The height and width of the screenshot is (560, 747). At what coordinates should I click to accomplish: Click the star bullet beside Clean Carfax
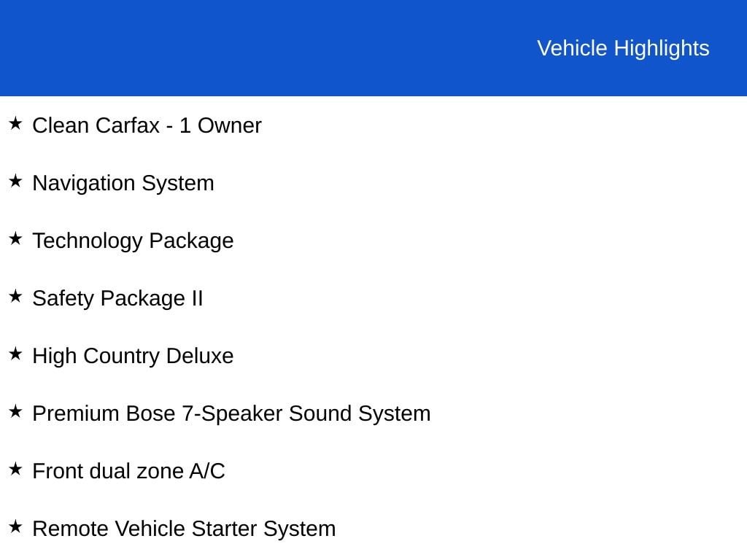(x=15, y=123)
